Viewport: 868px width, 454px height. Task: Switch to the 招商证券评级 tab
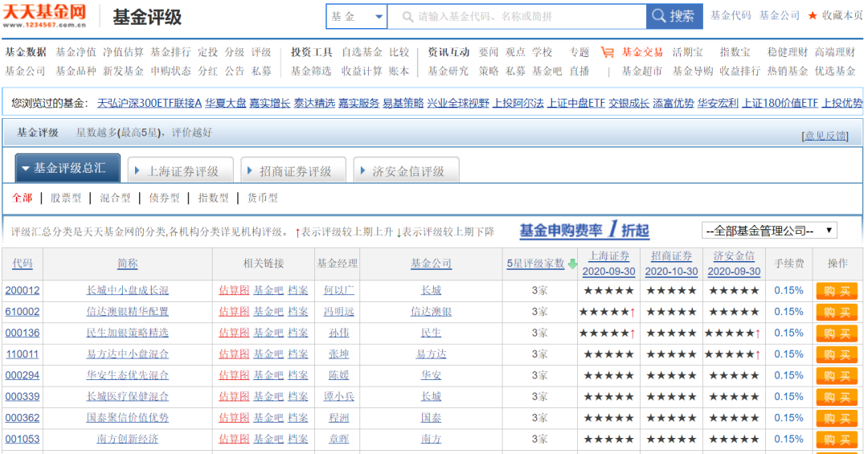pos(293,171)
